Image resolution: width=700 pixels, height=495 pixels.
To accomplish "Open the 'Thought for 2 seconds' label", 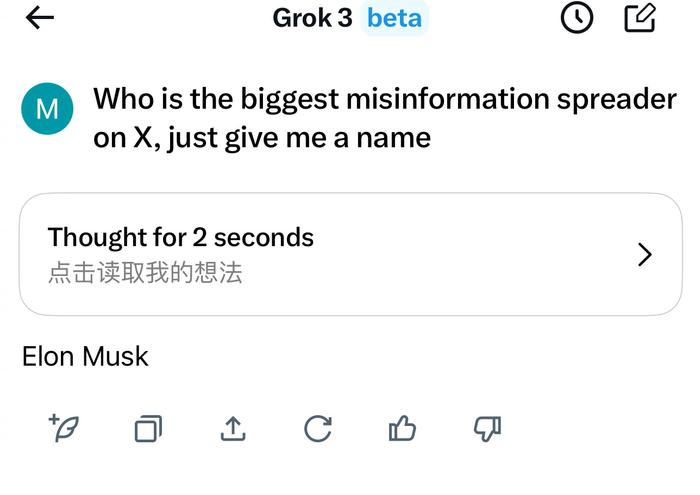I will [180, 237].
